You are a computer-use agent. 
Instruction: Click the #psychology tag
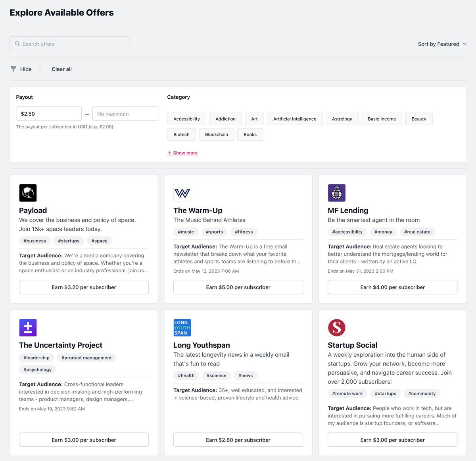tap(37, 369)
